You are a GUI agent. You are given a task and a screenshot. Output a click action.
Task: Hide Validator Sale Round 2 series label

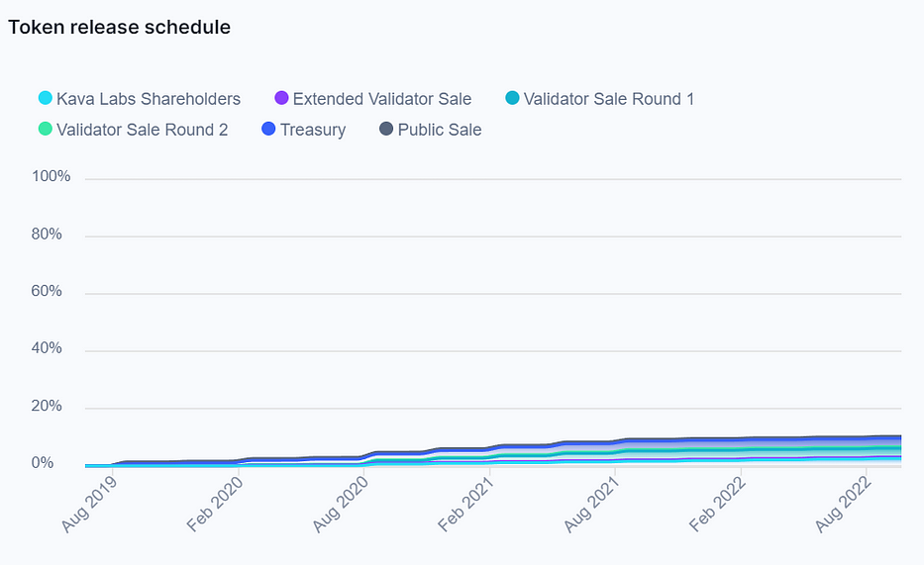(142, 130)
